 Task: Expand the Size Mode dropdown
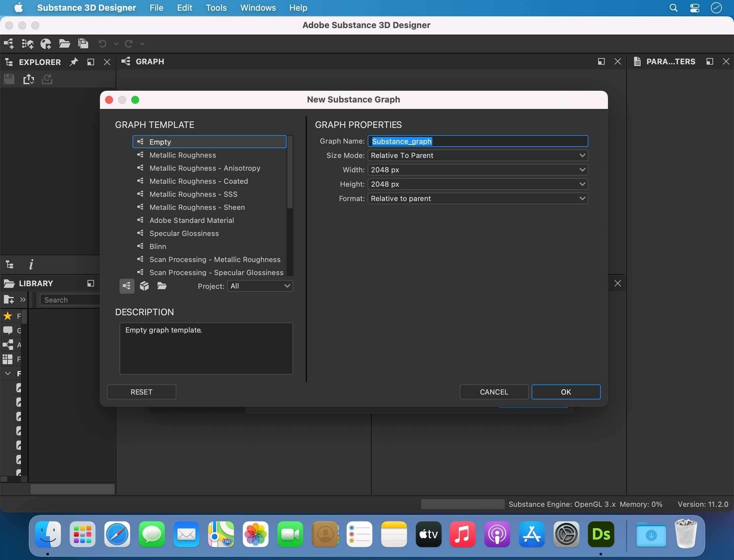tap(477, 155)
